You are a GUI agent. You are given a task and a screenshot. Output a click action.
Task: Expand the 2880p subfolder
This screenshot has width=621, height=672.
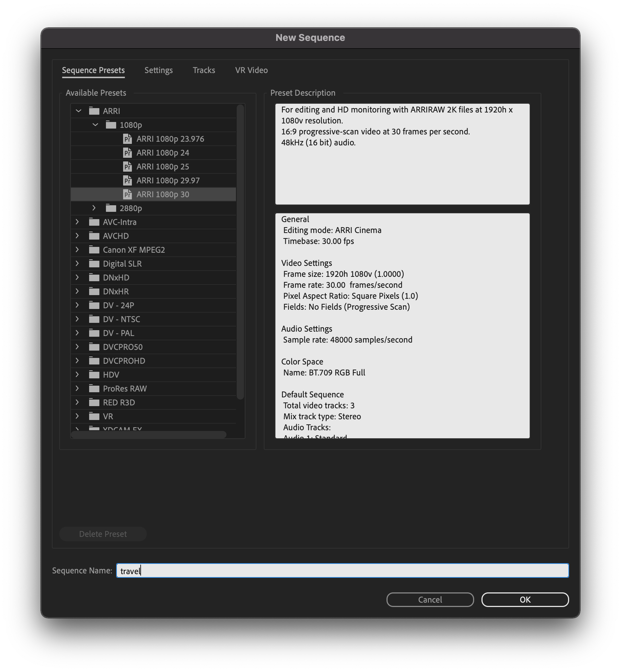click(94, 208)
